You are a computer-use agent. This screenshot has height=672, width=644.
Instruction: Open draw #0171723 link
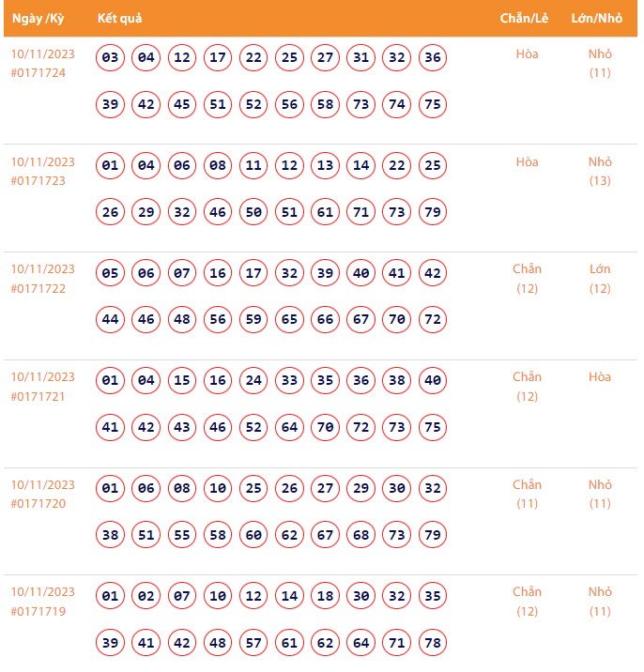click(x=38, y=181)
